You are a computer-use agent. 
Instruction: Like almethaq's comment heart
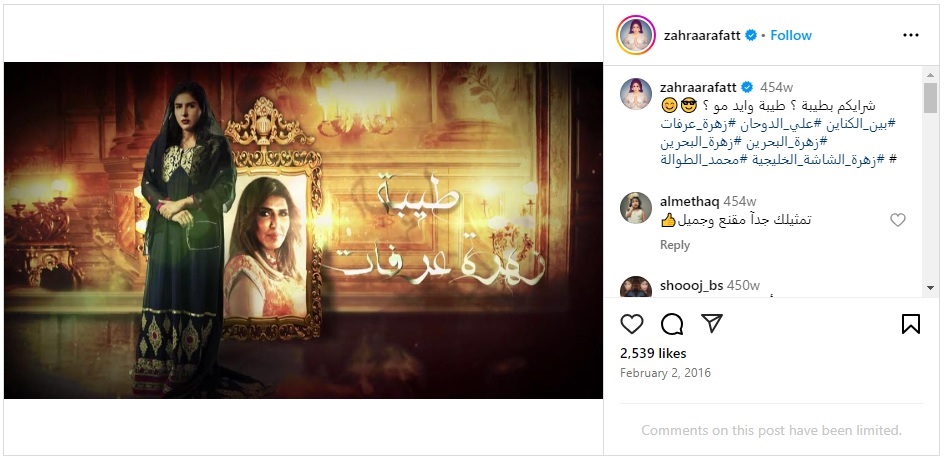pyautogui.click(x=898, y=220)
